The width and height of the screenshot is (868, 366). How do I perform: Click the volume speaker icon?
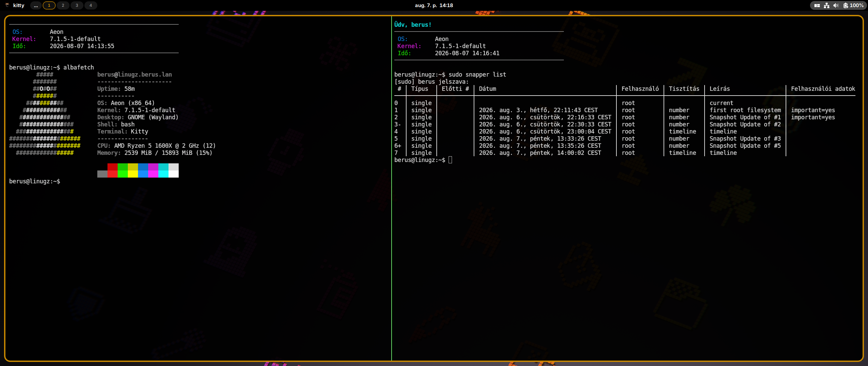[x=836, y=5]
